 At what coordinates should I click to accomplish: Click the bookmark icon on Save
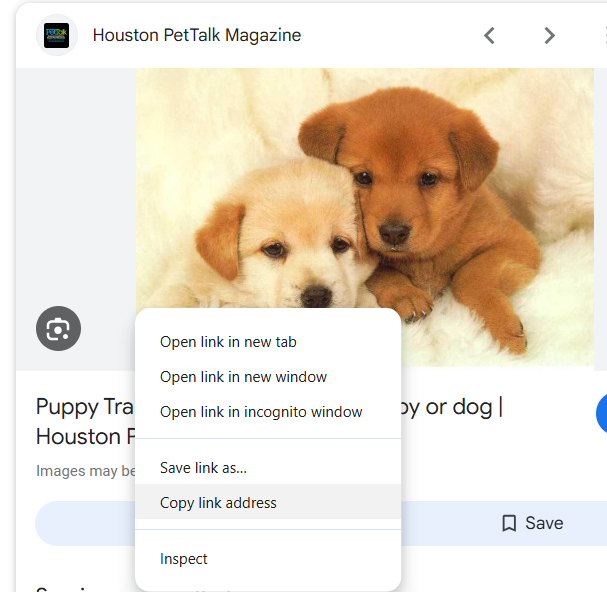pyautogui.click(x=509, y=523)
